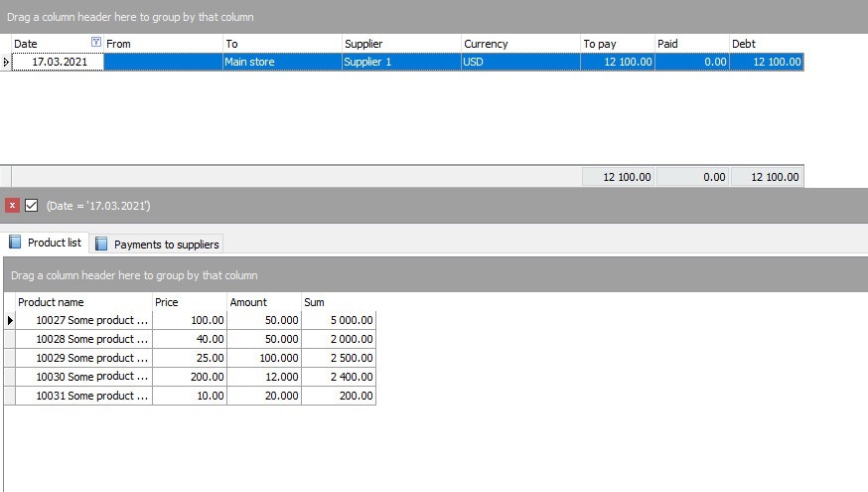Image resolution: width=868 pixels, height=492 pixels.
Task: Click the row indicator beside product 10031
Action: click(10, 396)
